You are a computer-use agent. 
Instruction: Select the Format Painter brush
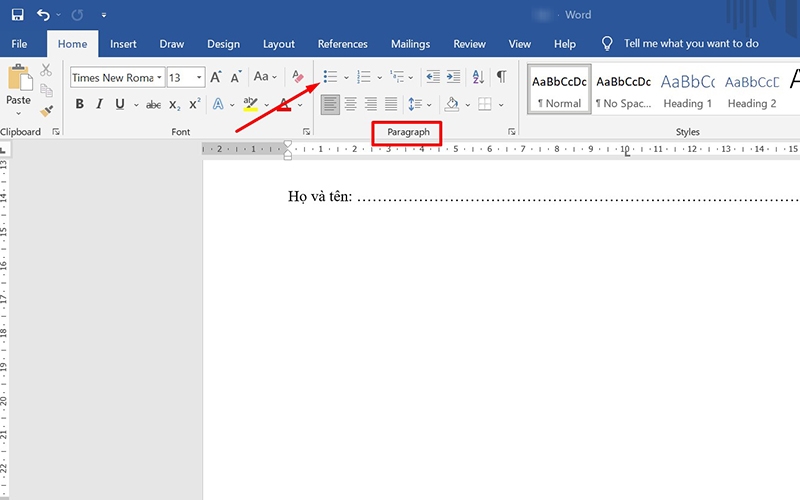(46, 111)
